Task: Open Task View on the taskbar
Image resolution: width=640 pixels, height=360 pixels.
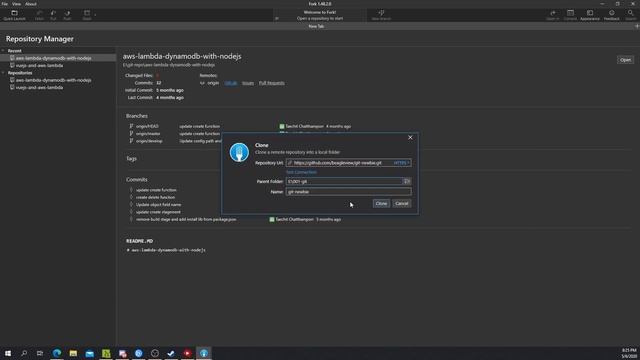Action: 40,353
